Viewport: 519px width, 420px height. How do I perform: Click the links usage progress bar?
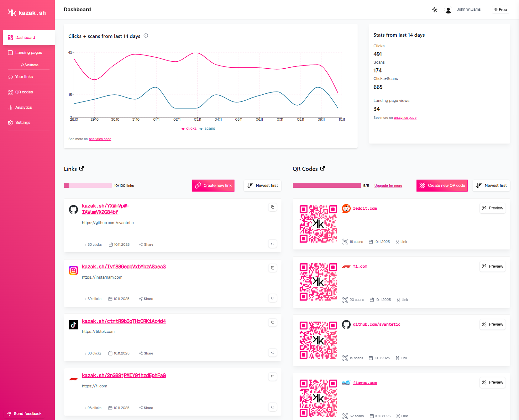pyautogui.click(x=88, y=186)
